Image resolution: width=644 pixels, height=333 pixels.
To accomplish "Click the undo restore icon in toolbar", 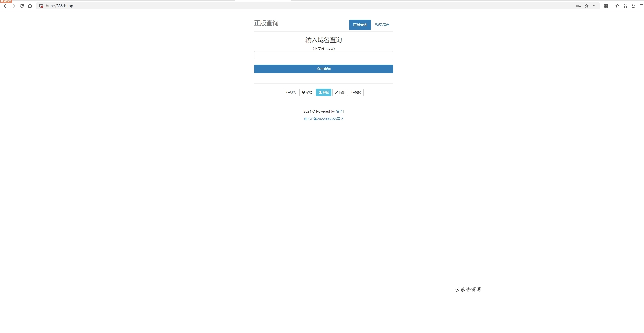I will coord(634,6).
